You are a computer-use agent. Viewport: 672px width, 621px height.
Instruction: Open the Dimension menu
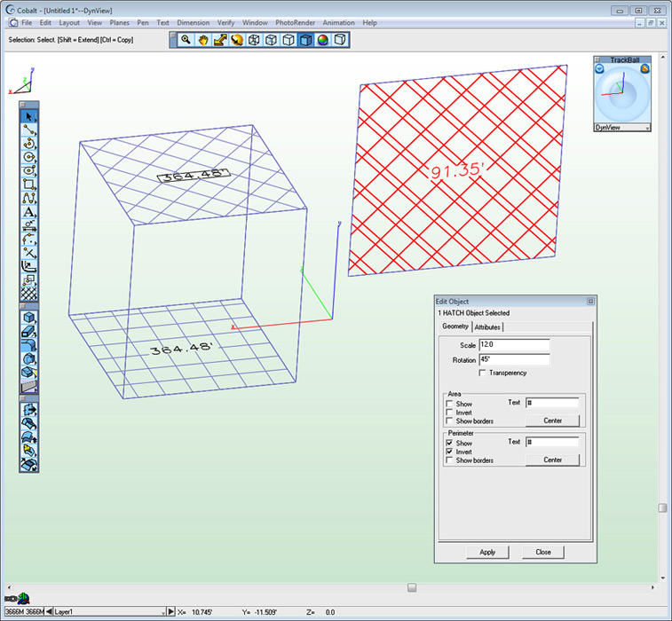click(x=193, y=22)
